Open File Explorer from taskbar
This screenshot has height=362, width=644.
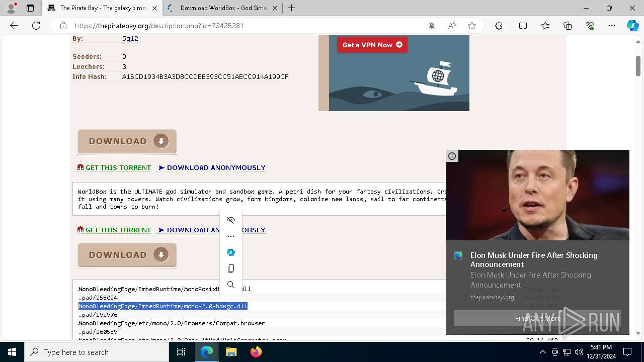click(231, 352)
